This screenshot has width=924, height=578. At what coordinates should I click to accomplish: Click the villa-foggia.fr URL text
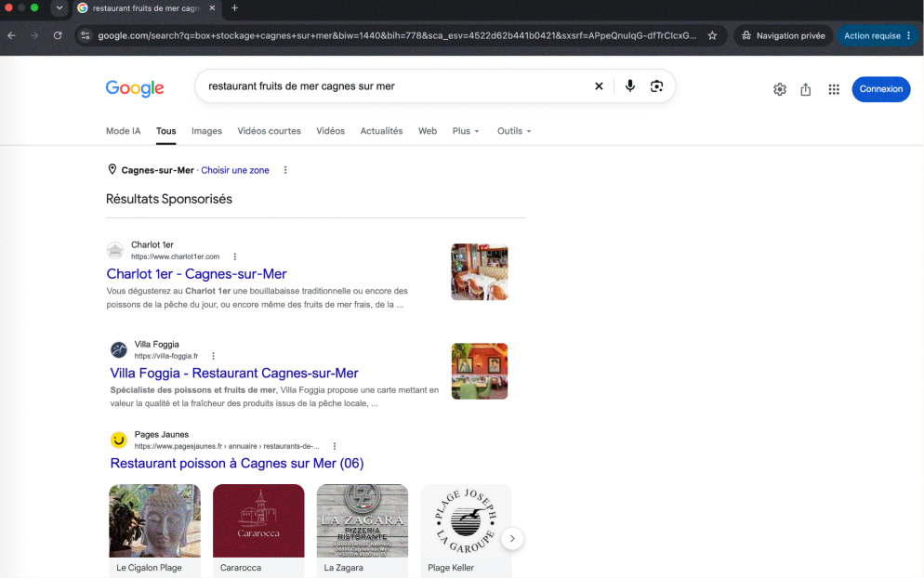tap(166, 356)
